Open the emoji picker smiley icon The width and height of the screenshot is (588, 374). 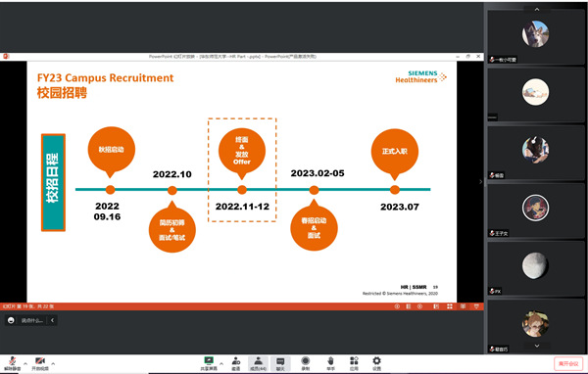pyautogui.click(x=11, y=320)
